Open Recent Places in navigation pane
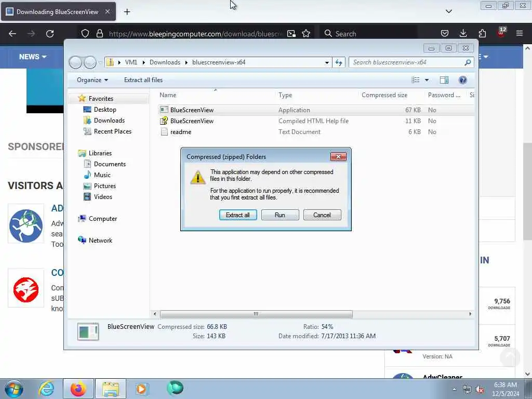Image resolution: width=532 pixels, height=399 pixels. coord(112,131)
